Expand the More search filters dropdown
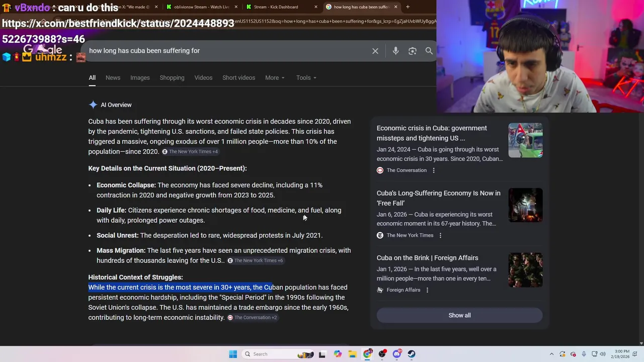The image size is (644, 362). click(275, 77)
